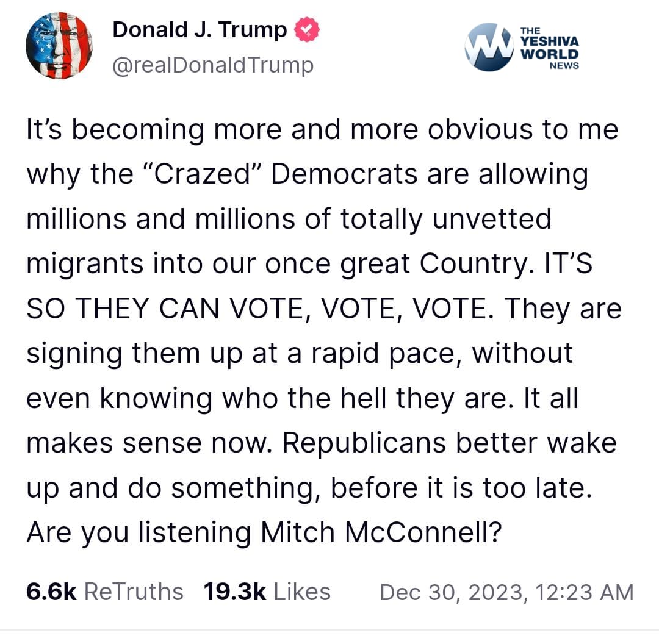The width and height of the screenshot is (659, 644).
Task: Select the Likes label
Action: 303,592
